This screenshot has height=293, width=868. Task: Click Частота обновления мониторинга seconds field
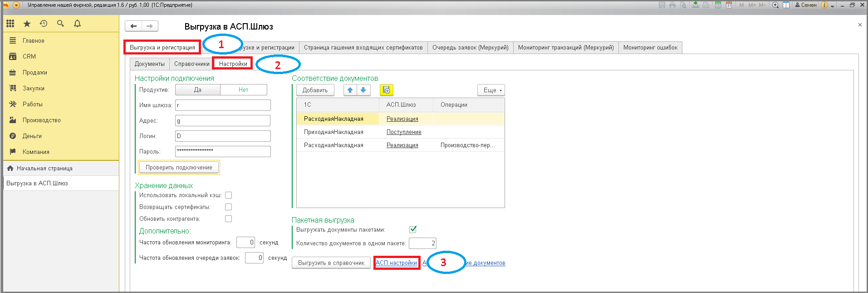pos(245,242)
